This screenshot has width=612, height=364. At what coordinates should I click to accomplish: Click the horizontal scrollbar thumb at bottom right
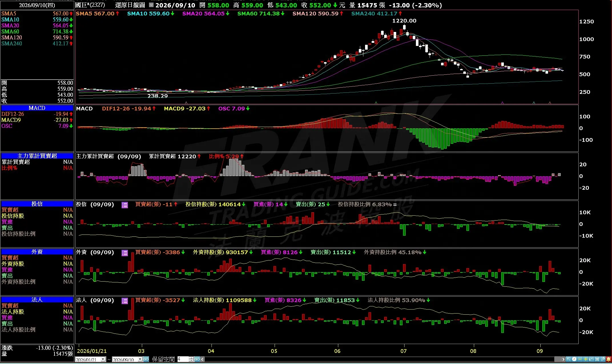[557, 359]
